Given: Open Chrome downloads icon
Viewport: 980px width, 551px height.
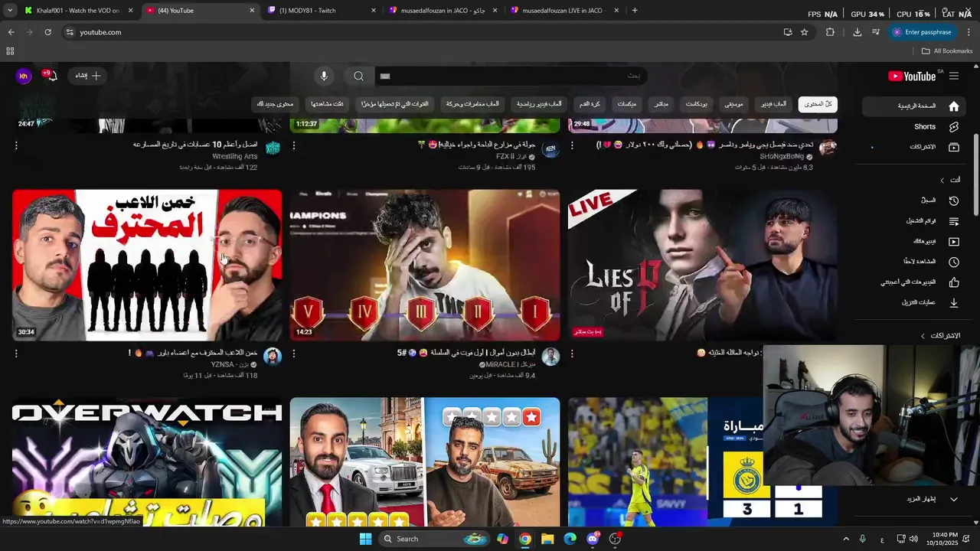Looking at the screenshot, I should point(857,32).
